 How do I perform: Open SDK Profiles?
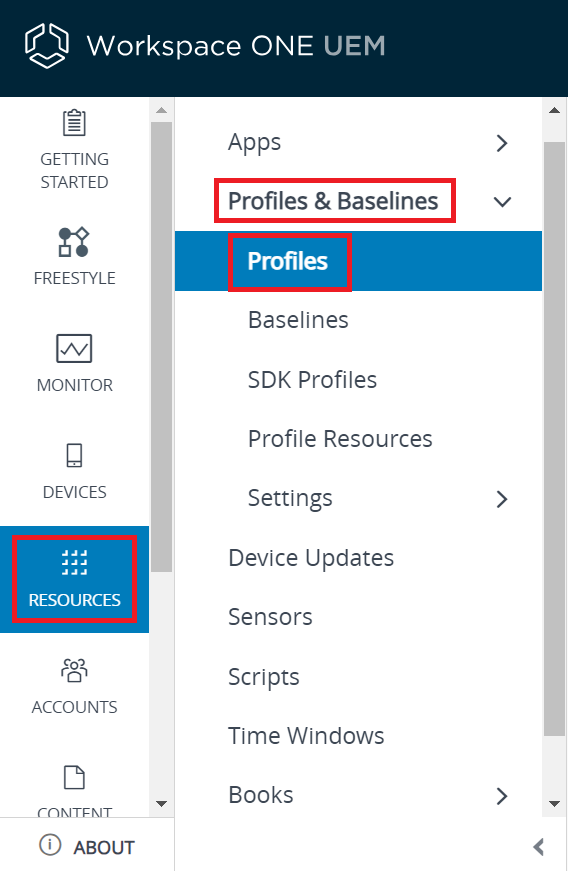point(312,380)
